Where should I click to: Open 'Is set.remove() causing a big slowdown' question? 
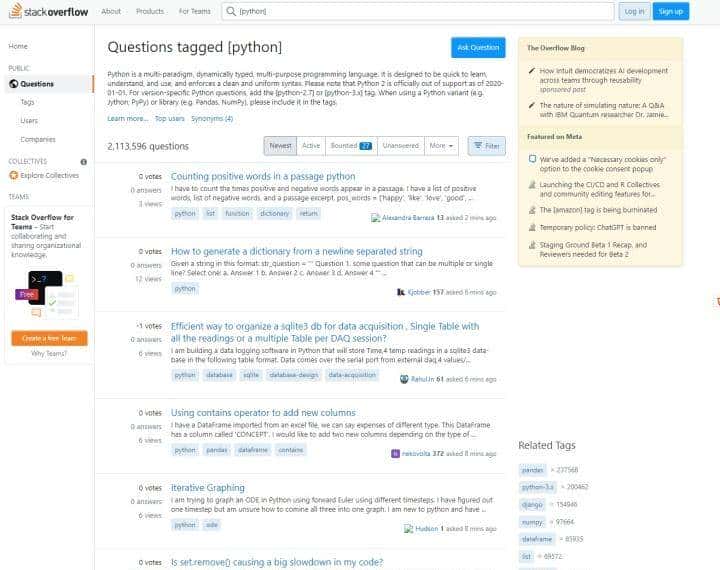click(x=277, y=562)
